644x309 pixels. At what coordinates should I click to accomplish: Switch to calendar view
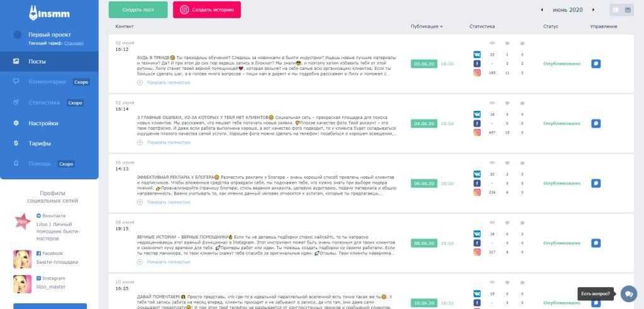[x=628, y=10]
